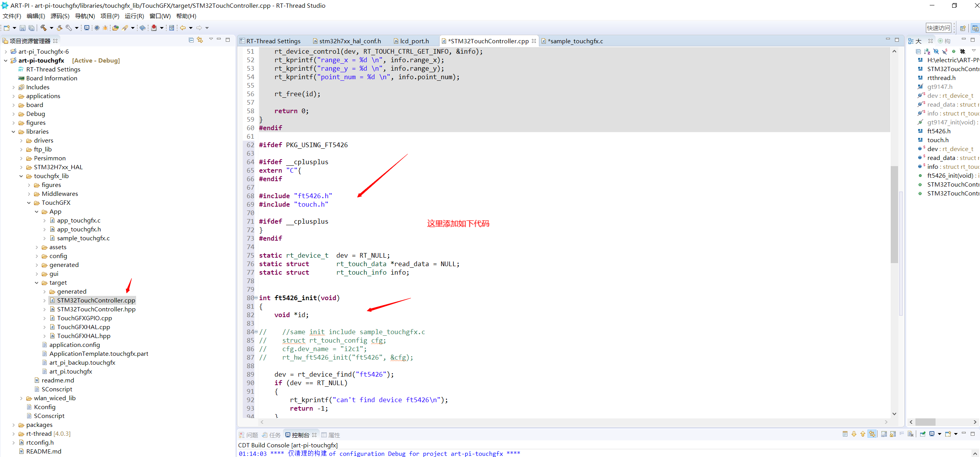Click the blue book SDK manager icon
The width and height of the screenshot is (980, 457).
pos(143,28)
